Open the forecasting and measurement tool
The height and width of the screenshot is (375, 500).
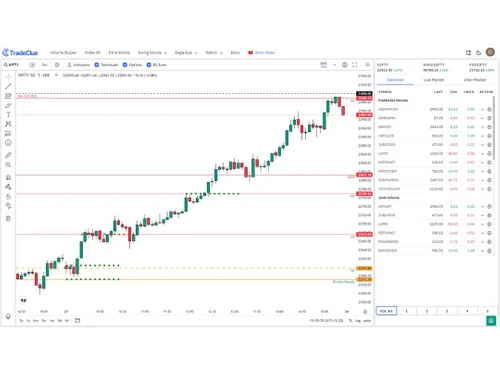coord(8,133)
